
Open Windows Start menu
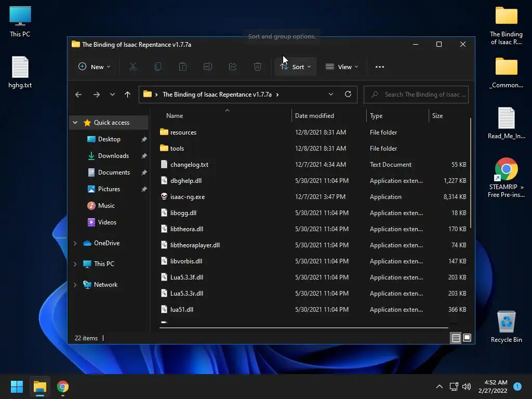(x=17, y=387)
